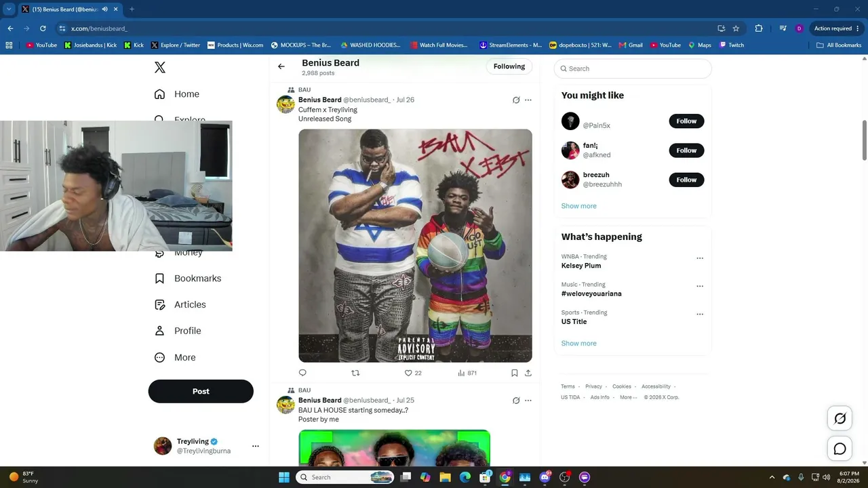Go to Home in the sidebar
Screen dimensions: 868x488
177,94
